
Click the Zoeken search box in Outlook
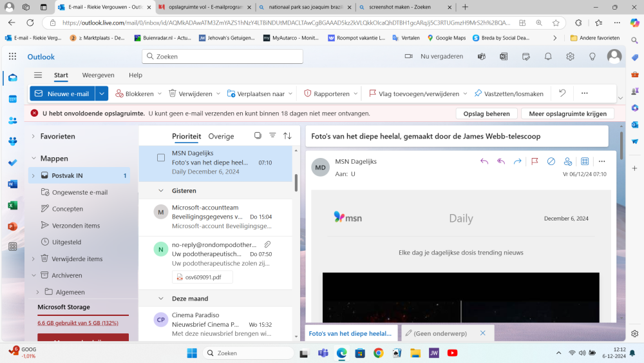pyautogui.click(x=222, y=57)
